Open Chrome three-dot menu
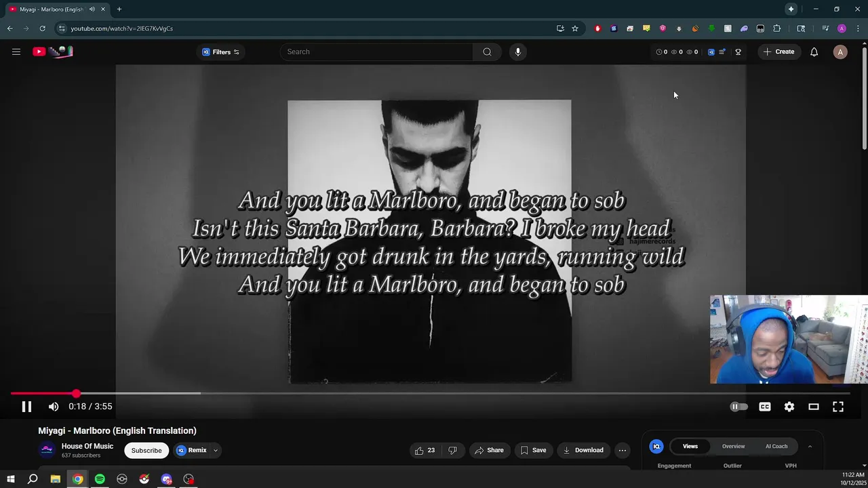This screenshot has height=488, width=868. [858, 28]
